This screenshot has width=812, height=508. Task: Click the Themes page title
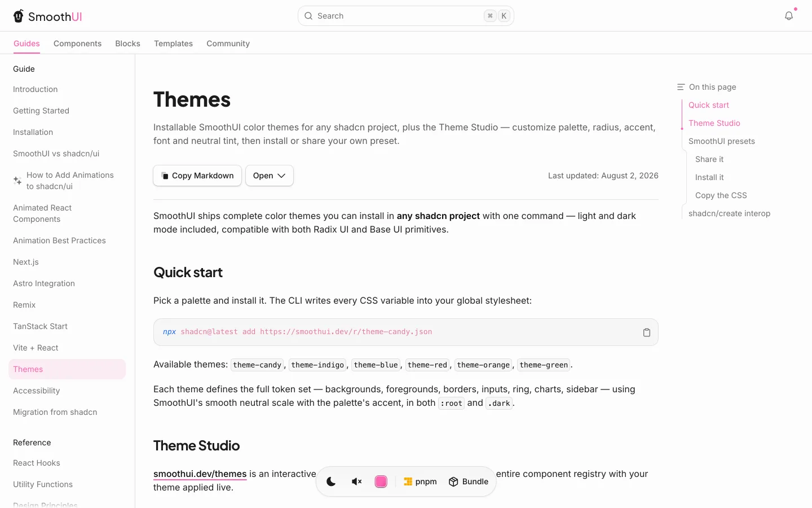pyautogui.click(x=192, y=100)
